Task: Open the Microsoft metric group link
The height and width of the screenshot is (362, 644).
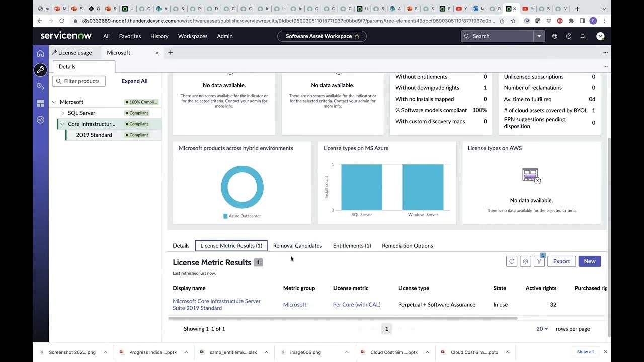Action: tap(295, 305)
